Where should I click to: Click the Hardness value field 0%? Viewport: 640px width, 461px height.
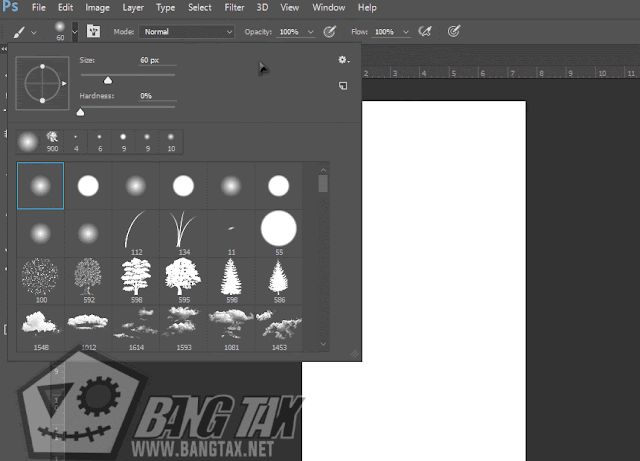(x=158, y=96)
